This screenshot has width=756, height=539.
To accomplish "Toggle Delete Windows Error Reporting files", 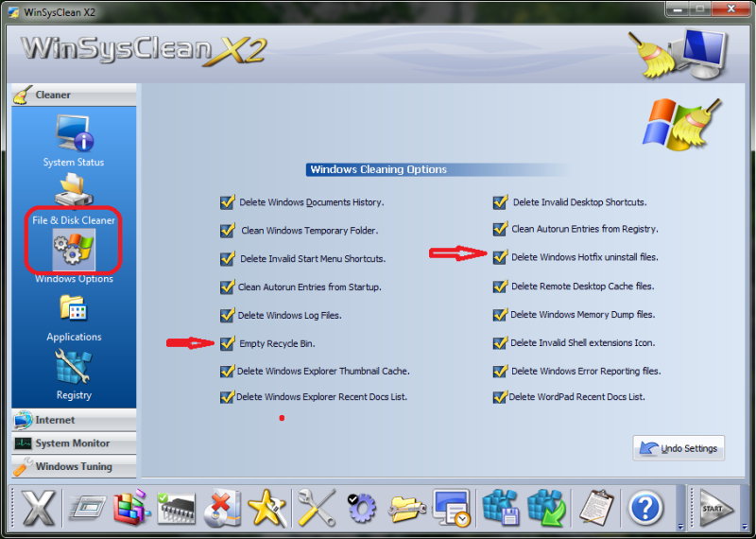I will pyautogui.click(x=500, y=371).
